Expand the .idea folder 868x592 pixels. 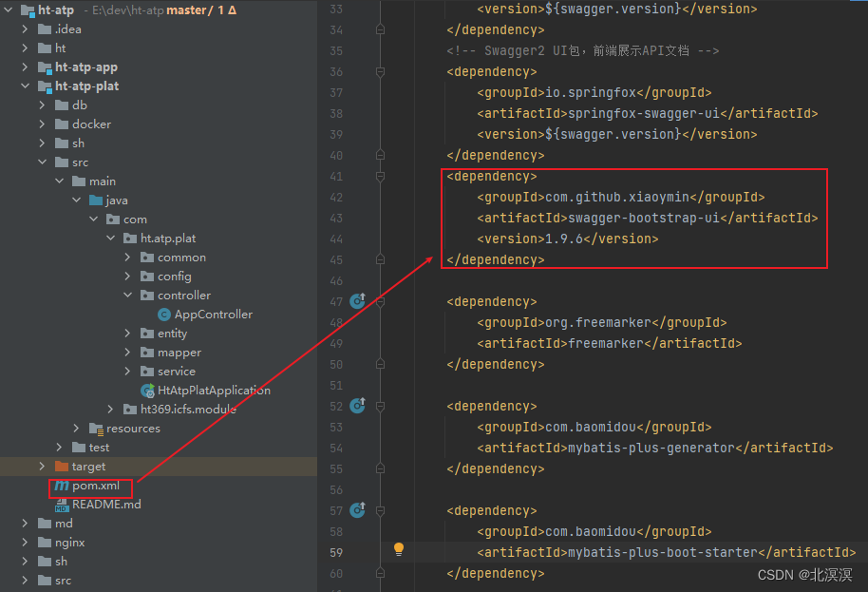click(25, 29)
